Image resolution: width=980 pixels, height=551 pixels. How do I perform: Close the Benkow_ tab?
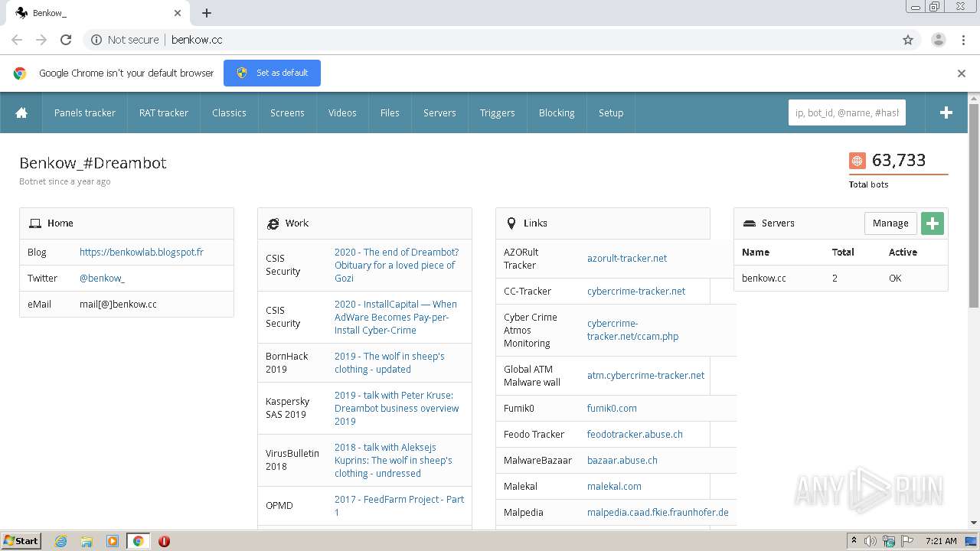point(178,13)
